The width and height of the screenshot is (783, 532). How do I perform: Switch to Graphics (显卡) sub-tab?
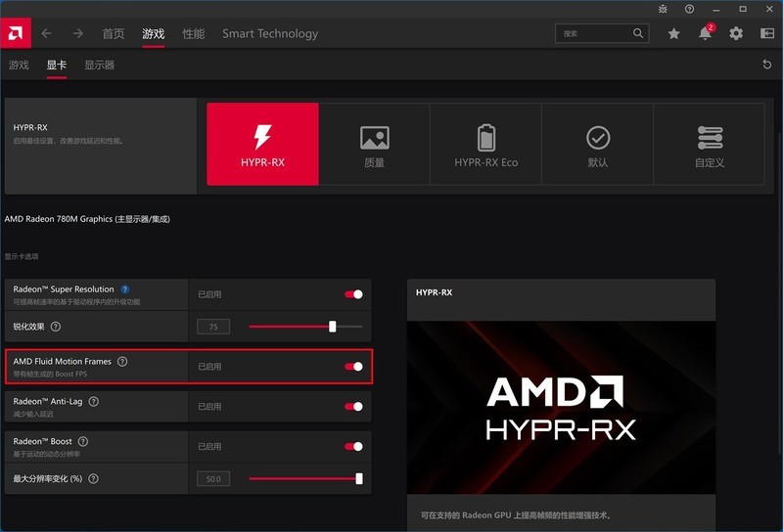click(57, 65)
